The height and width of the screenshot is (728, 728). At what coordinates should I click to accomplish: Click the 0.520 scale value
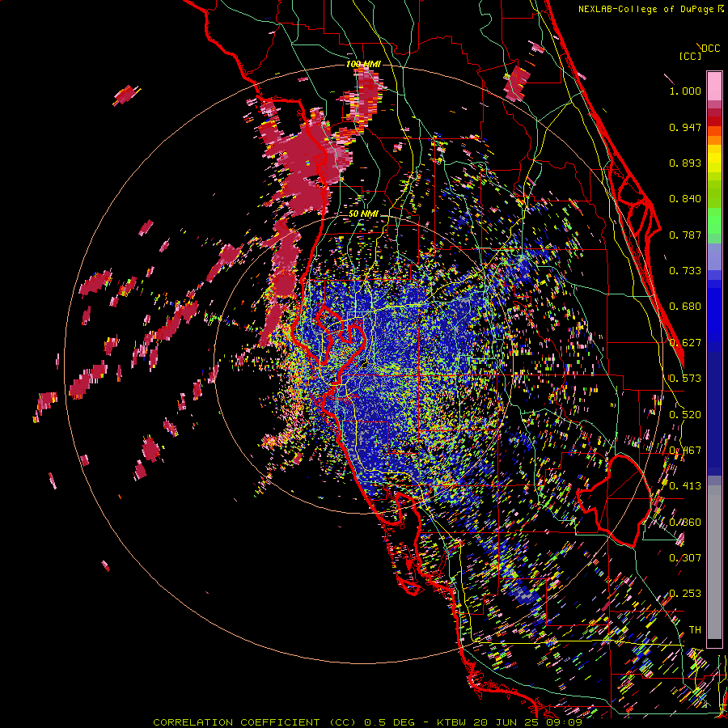pos(685,415)
